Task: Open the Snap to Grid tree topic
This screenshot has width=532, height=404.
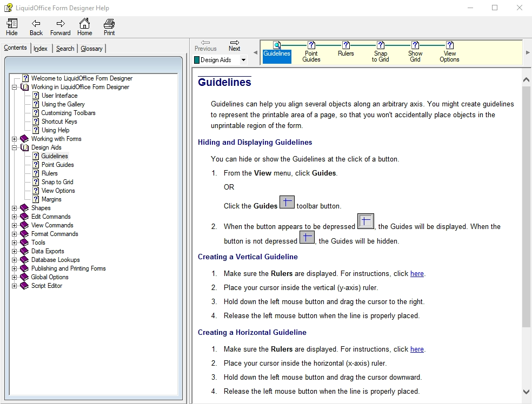Action: tap(57, 182)
